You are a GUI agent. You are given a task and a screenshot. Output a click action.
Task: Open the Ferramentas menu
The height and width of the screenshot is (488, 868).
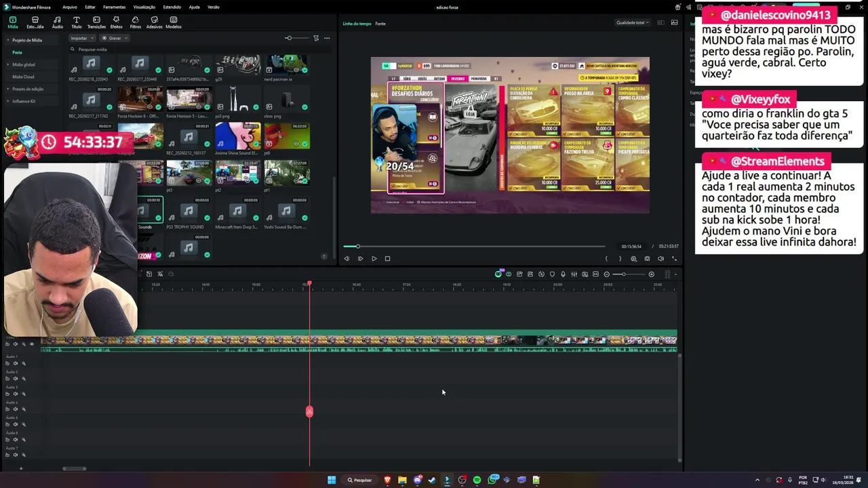[x=114, y=7]
